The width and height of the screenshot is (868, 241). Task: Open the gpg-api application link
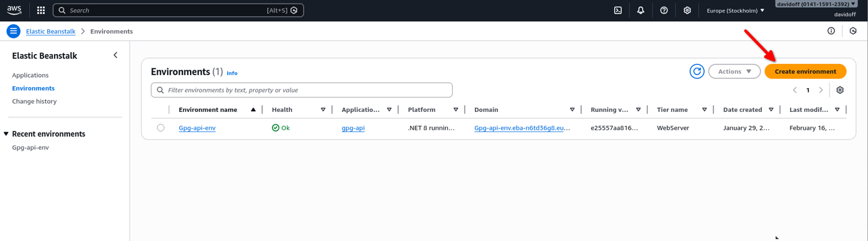(x=353, y=128)
